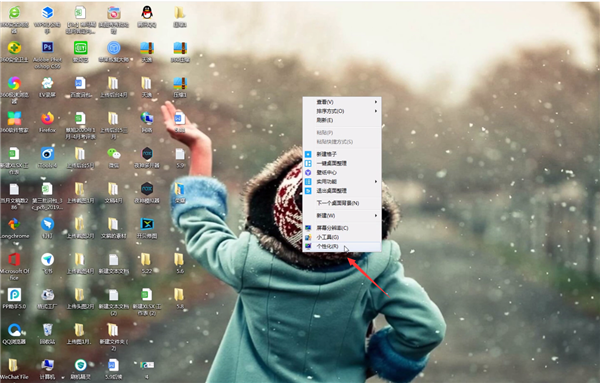Select the WeChat File folder
Image resolution: width=600 pixels, height=383 pixels.
tap(15, 369)
